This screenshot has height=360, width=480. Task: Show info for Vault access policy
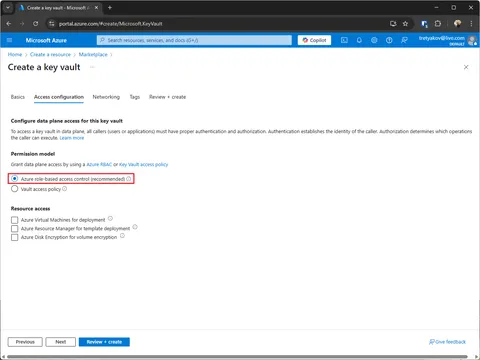65,189
